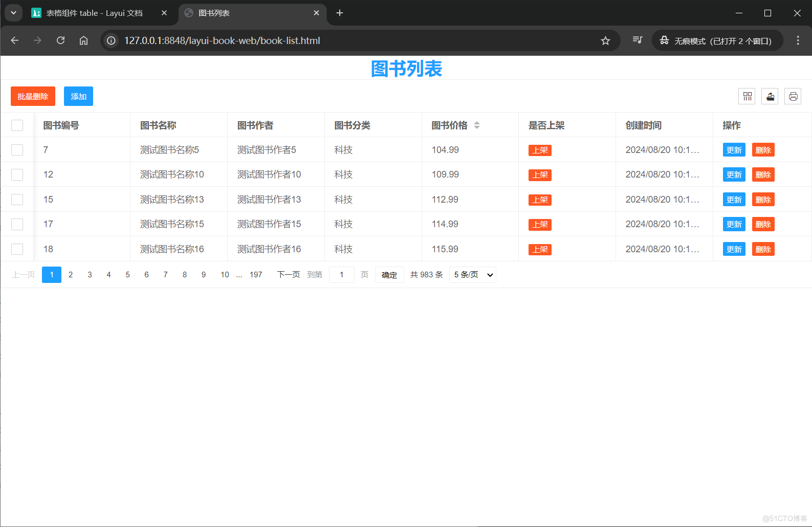
Task: Check the row for book number 18
Action: click(17, 249)
